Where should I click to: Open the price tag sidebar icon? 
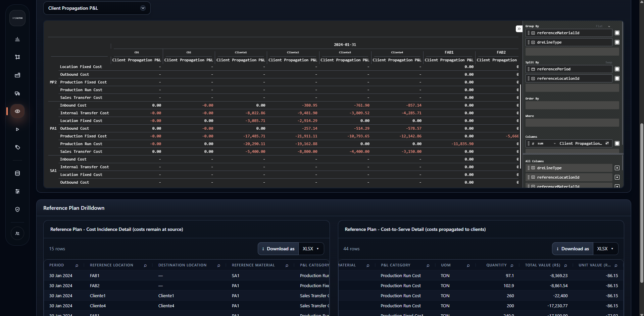pos(17,147)
